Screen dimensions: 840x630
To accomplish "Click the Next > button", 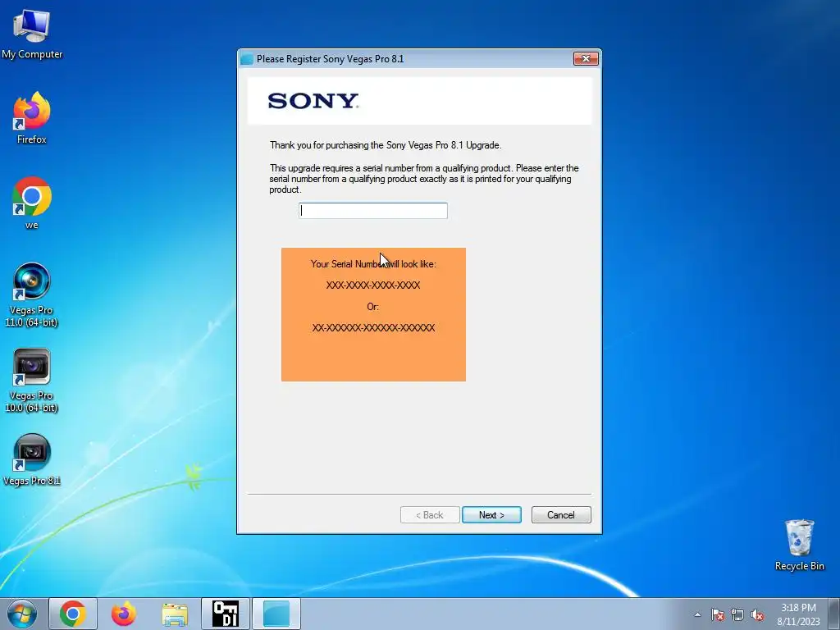I will tap(491, 515).
